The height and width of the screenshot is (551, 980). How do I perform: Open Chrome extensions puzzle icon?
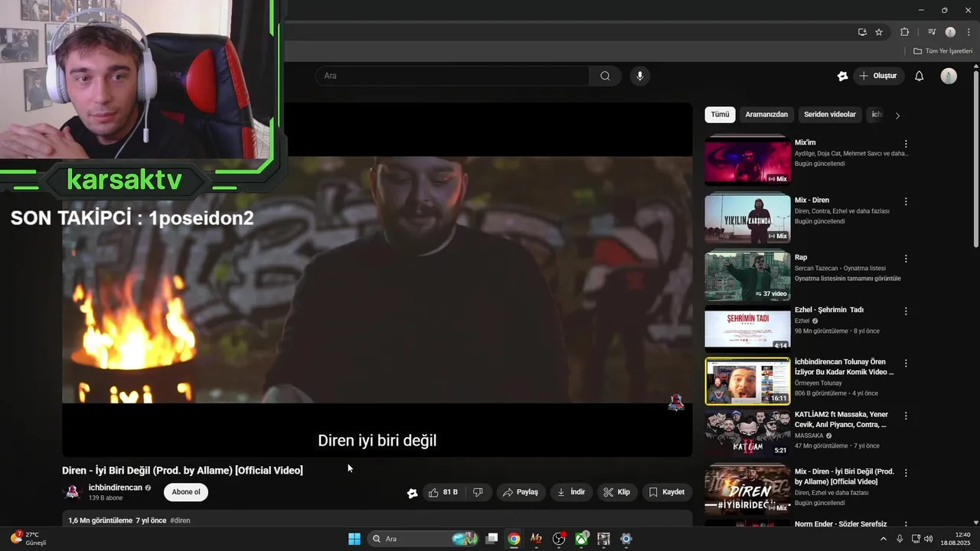904,32
